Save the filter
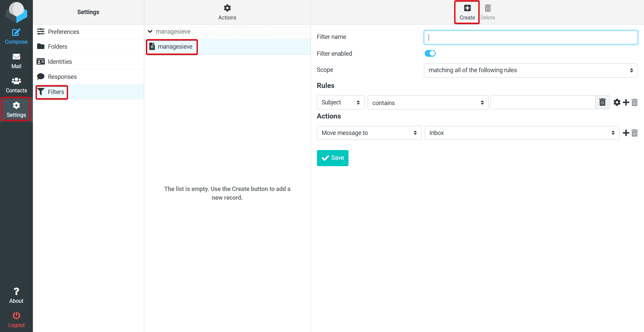The image size is (644, 332). click(x=332, y=158)
